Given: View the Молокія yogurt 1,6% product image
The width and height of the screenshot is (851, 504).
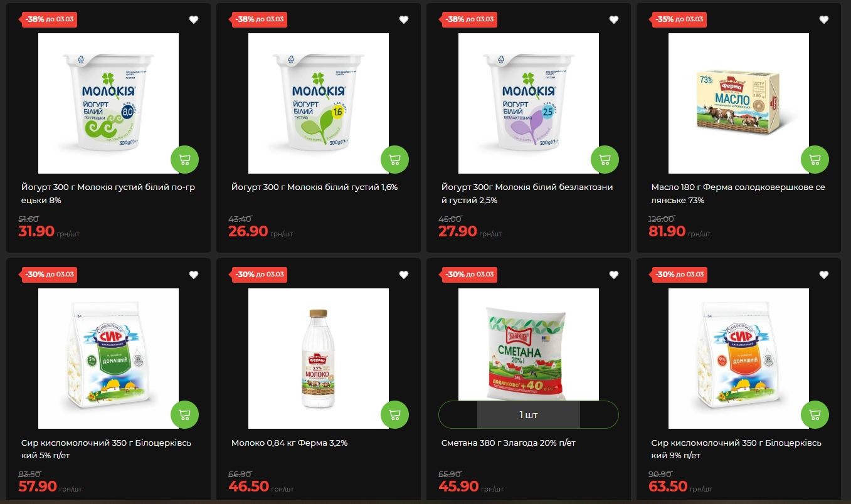Looking at the screenshot, I should tap(319, 103).
